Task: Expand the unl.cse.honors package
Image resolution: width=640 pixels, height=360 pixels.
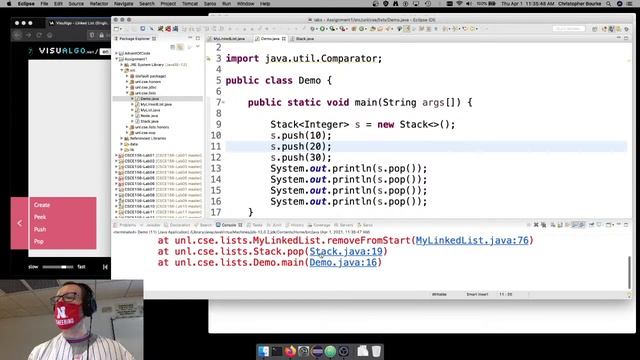Action: (x=127, y=82)
